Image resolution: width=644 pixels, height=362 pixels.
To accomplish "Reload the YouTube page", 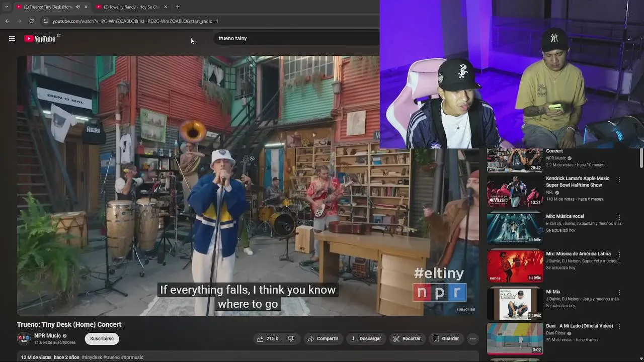I will tap(31, 21).
